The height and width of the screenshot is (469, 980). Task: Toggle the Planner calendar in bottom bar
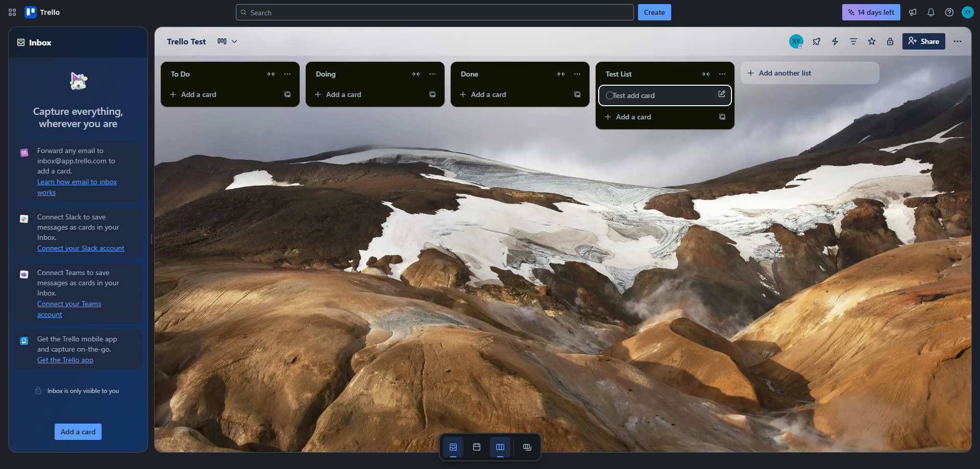pyautogui.click(x=477, y=447)
